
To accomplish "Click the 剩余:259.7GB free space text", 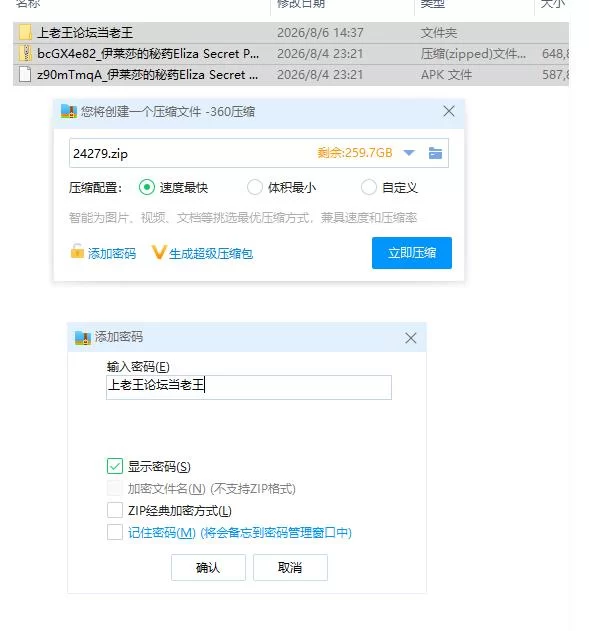I will [x=354, y=153].
